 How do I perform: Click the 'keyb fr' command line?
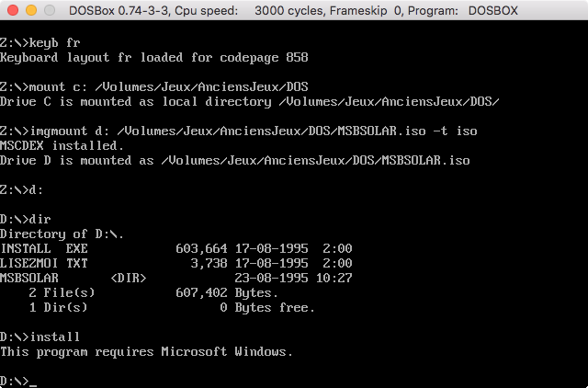(x=40, y=43)
